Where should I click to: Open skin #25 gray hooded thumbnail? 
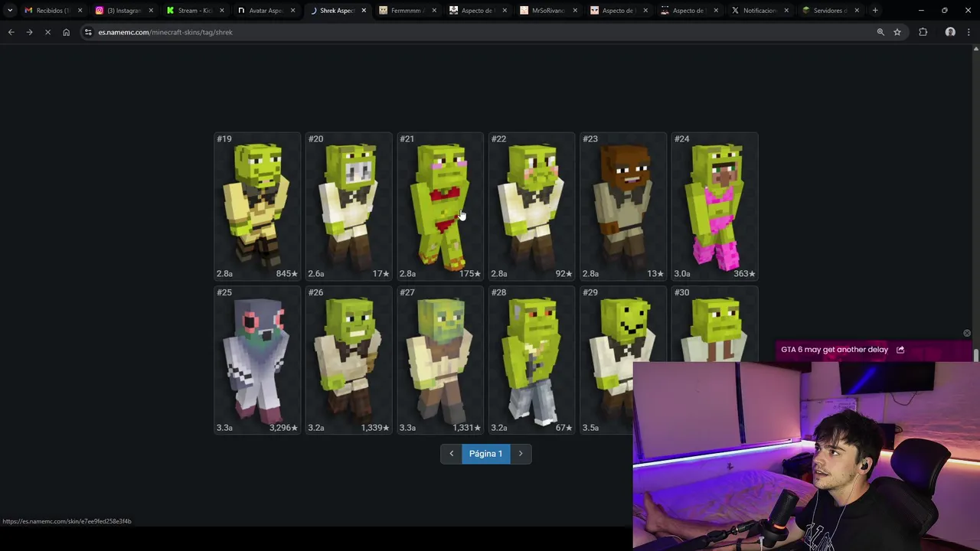click(257, 360)
